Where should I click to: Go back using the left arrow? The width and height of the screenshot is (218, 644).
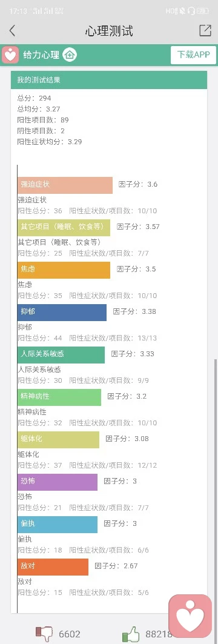point(12,31)
